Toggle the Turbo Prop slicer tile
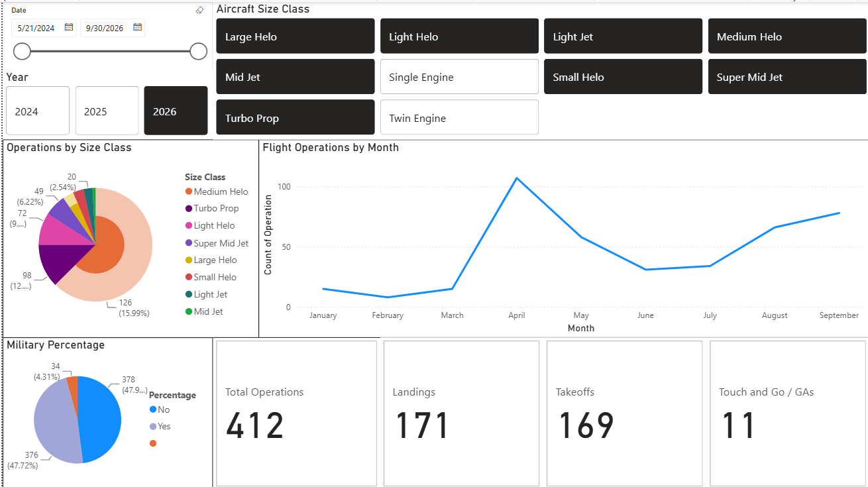 pyautogui.click(x=296, y=117)
